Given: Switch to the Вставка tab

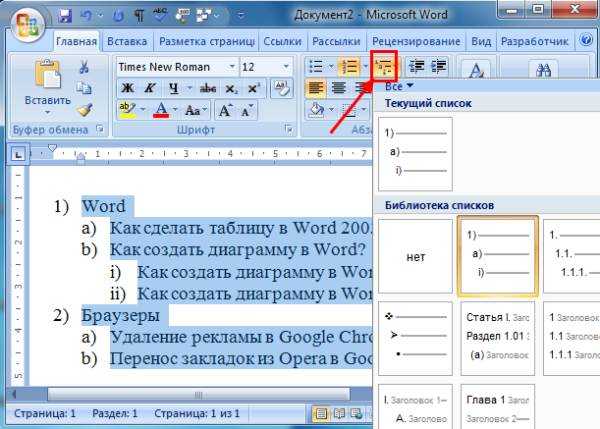Looking at the screenshot, I should [127, 41].
